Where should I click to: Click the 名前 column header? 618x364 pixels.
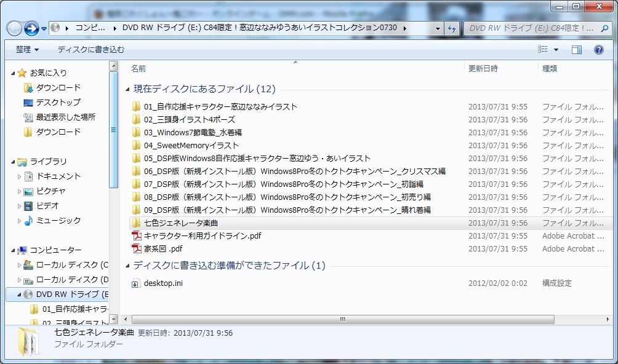click(138, 68)
